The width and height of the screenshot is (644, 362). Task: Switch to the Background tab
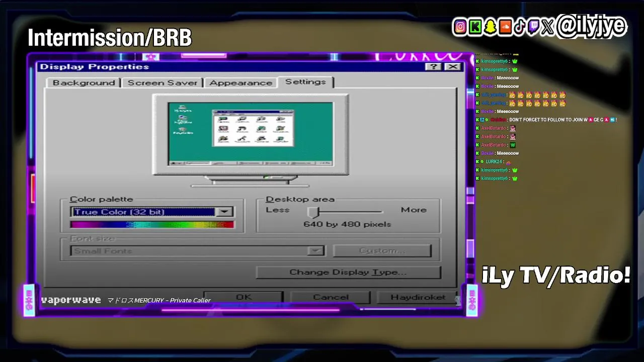pos(84,83)
